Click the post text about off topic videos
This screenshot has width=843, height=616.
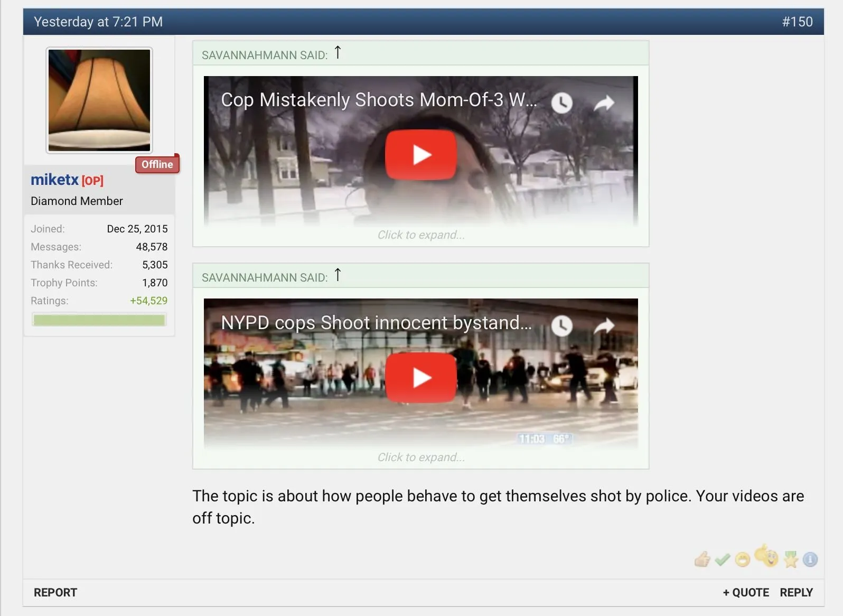click(x=498, y=507)
